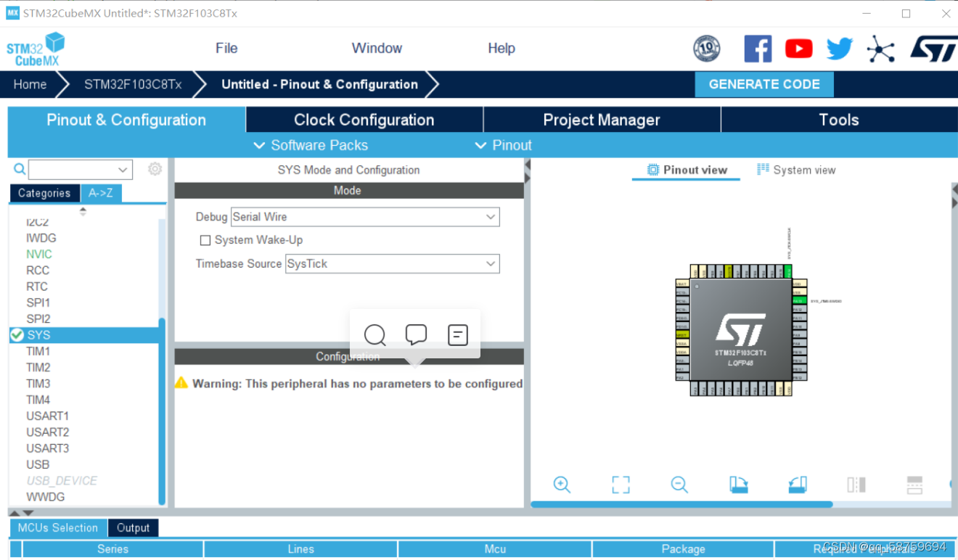Rotate the chip clockwise
Image resolution: width=958 pixels, height=560 pixels.
click(x=739, y=485)
